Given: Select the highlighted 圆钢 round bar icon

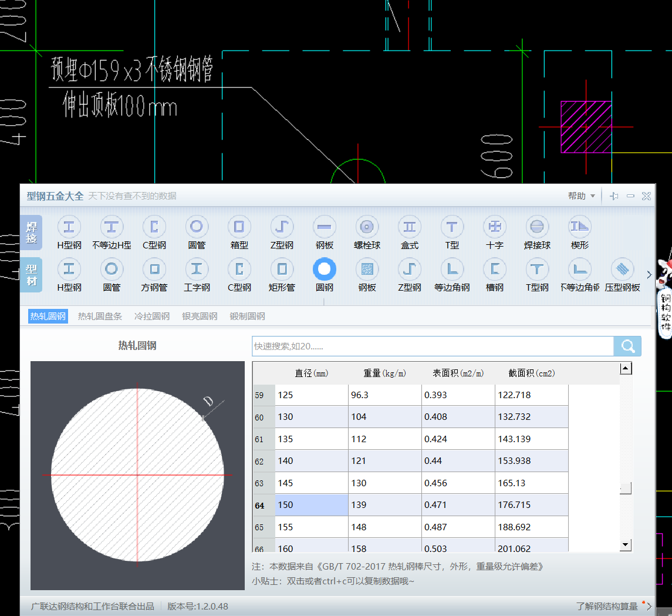Looking at the screenshot, I should click(x=325, y=269).
